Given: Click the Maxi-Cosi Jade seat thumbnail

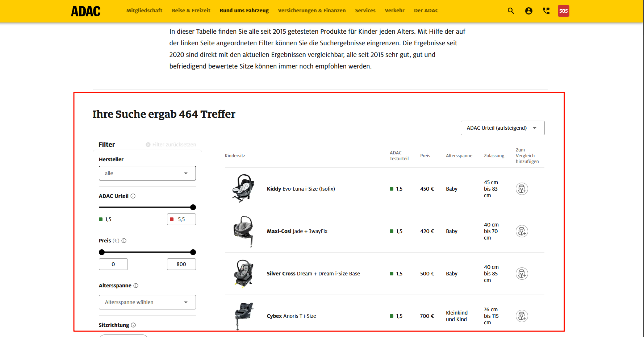Looking at the screenshot, I should click(243, 231).
